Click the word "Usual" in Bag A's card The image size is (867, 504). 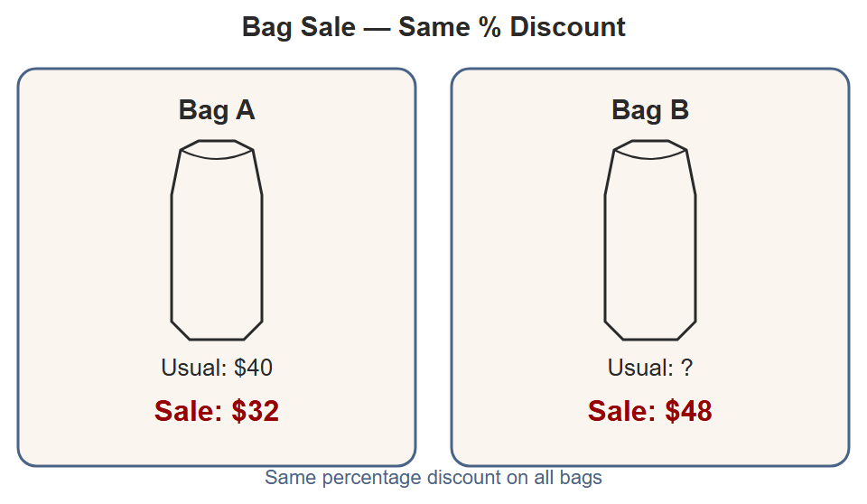[x=191, y=368]
